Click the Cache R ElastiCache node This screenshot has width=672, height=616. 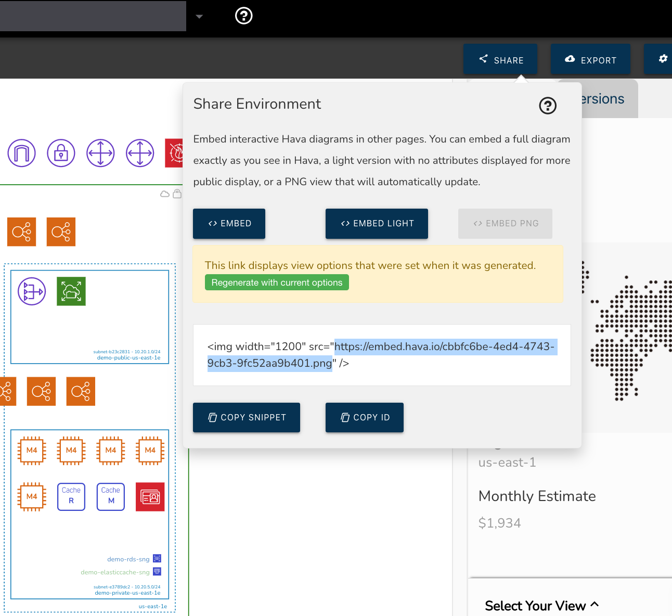(71, 497)
